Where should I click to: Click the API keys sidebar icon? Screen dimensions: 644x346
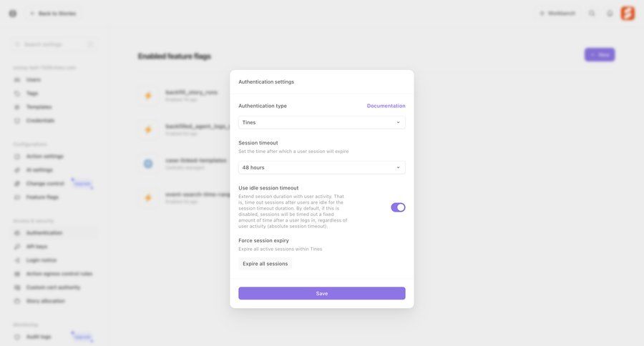click(17, 247)
